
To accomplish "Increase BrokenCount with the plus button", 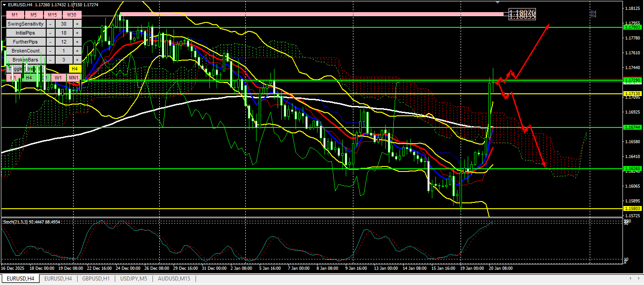I will [77, 51].
